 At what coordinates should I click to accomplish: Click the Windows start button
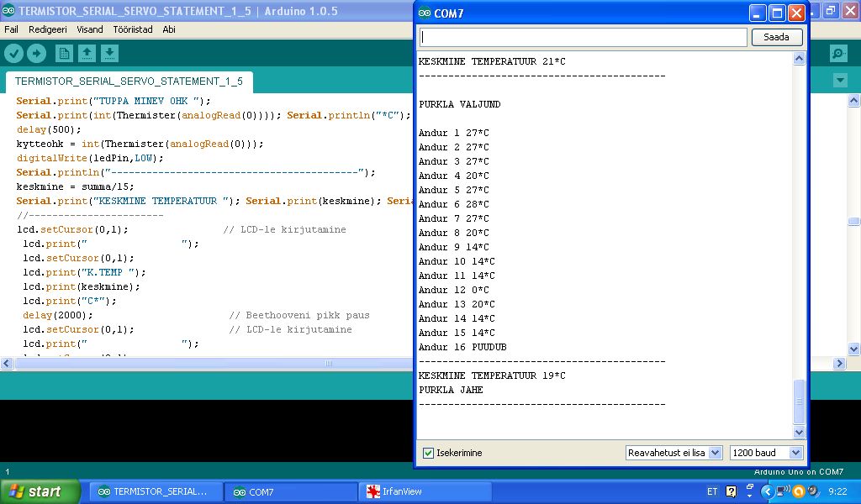click(40, 491)
